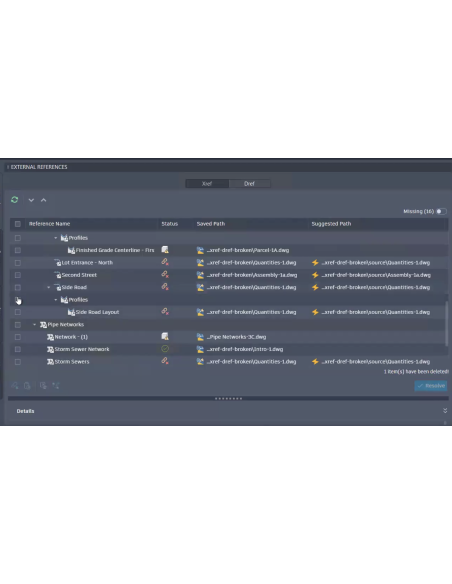The width and height of the screenshot is (452, 584).
Task: Toggle the Missing (16) filter switch
Action: (x=441, y=211)
